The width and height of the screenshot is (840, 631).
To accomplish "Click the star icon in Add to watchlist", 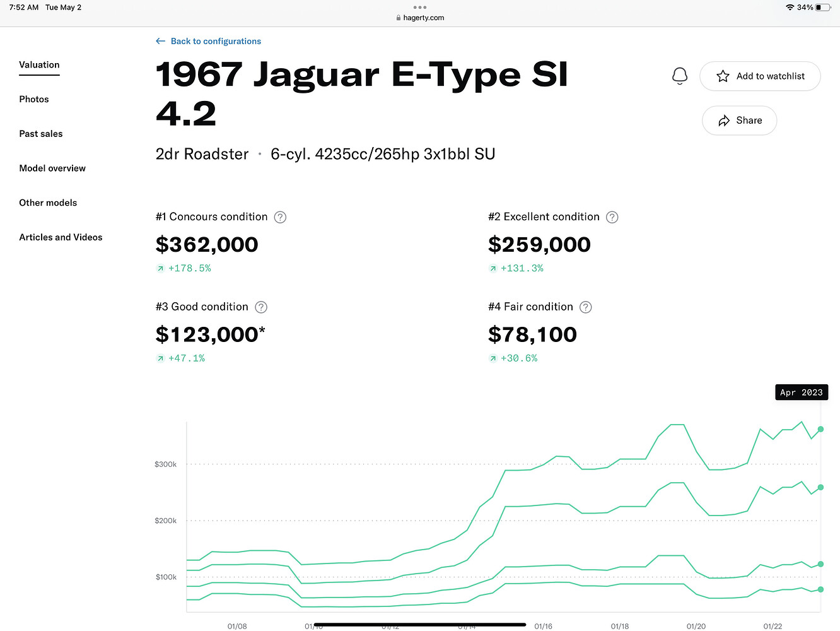I will tap(723, 76).
